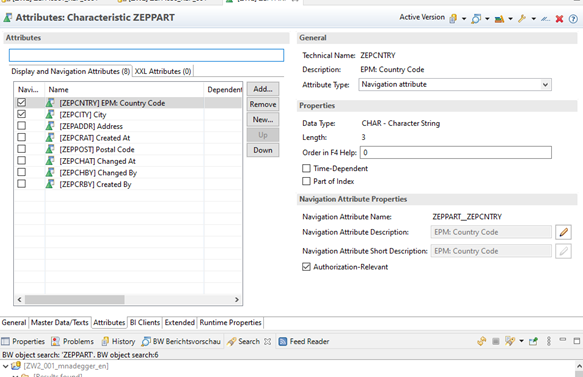The width and height of the screenshot is (583, 377).
Task: Switch to the BI Clients tab
Action: coord(145,322)
